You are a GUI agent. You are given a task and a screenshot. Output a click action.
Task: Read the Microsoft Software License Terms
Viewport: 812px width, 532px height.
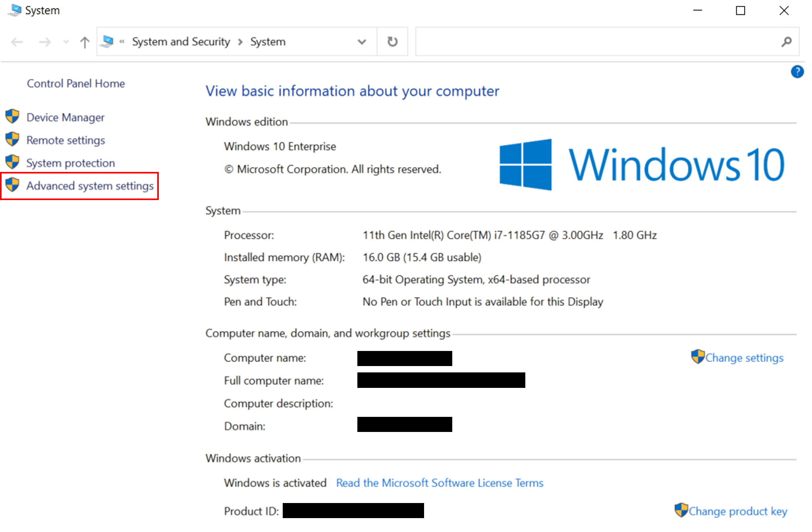tap(440, 483)
